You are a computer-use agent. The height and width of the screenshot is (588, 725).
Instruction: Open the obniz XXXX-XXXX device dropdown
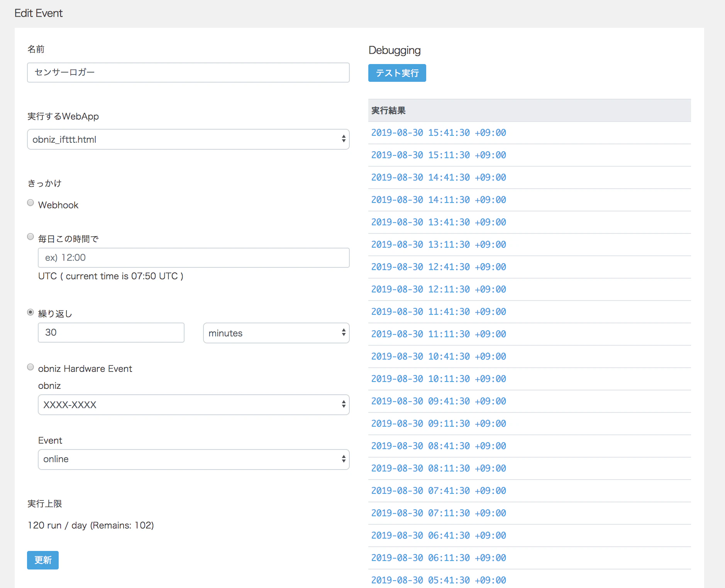point(194,405)
